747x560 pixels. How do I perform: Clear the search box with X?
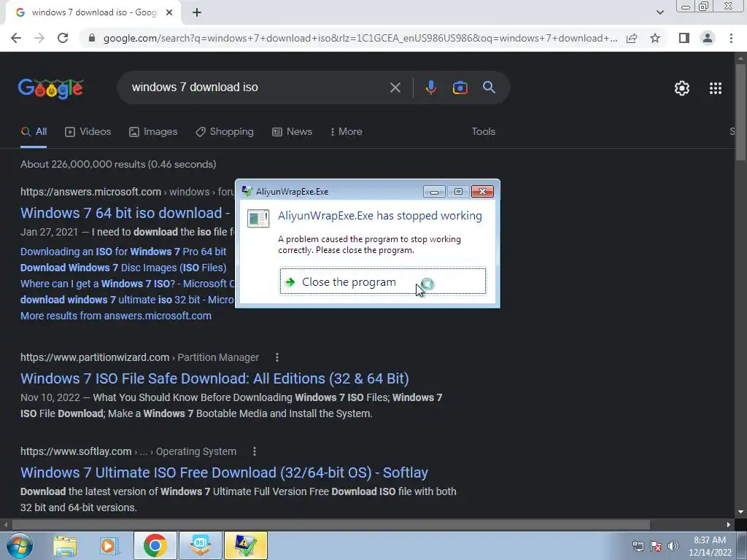(395, 87)
